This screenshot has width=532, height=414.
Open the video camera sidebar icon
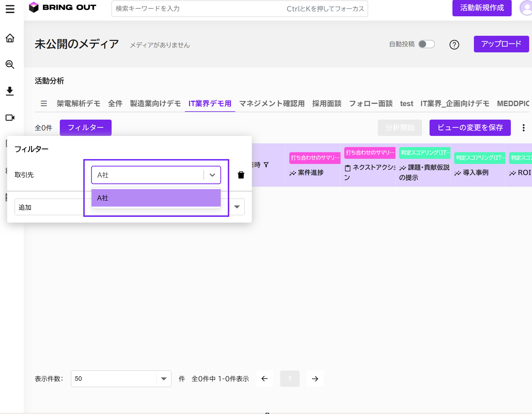pyautogui.click(x=10, y=118)
